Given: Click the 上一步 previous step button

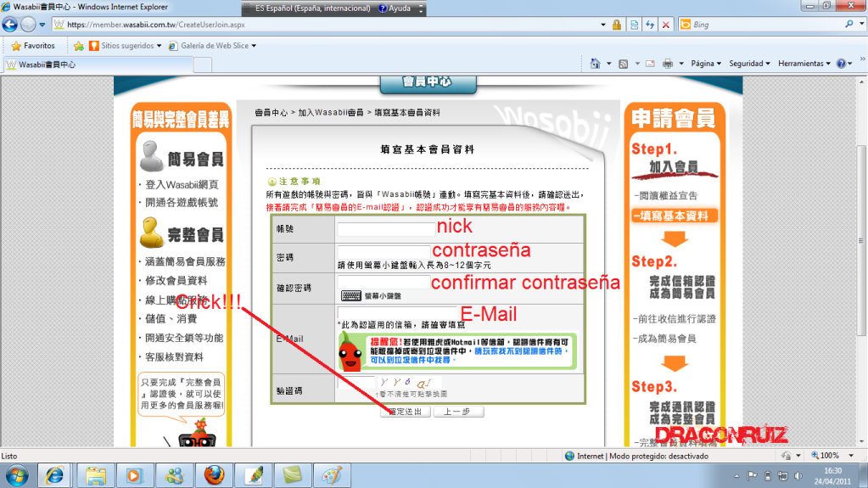Looking at the screenshot, I should tap(458, 412).
